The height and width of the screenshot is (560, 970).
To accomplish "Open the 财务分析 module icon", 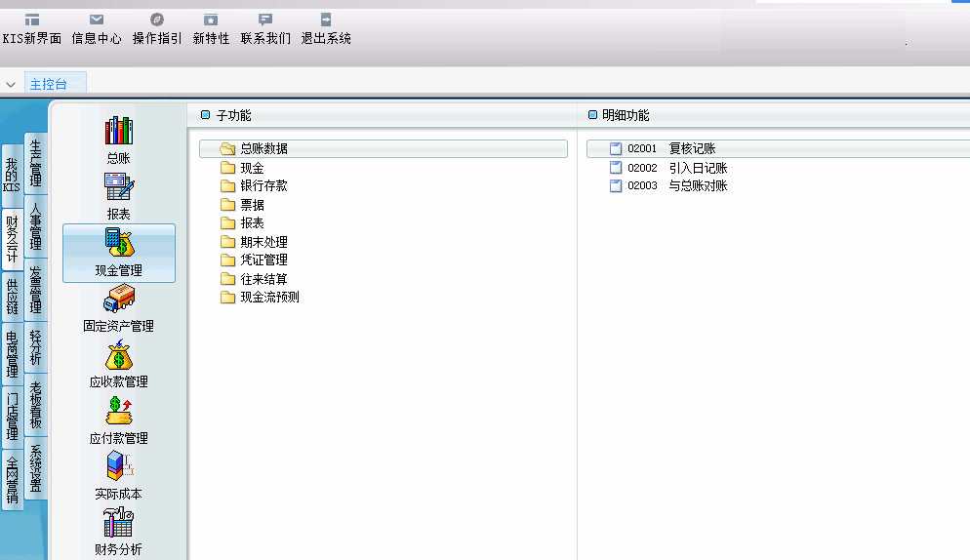I will tap(118, 524).
